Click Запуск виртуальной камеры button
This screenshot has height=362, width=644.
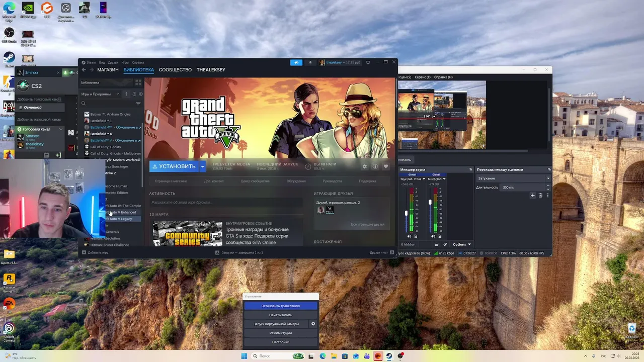(x=276, y=324)
